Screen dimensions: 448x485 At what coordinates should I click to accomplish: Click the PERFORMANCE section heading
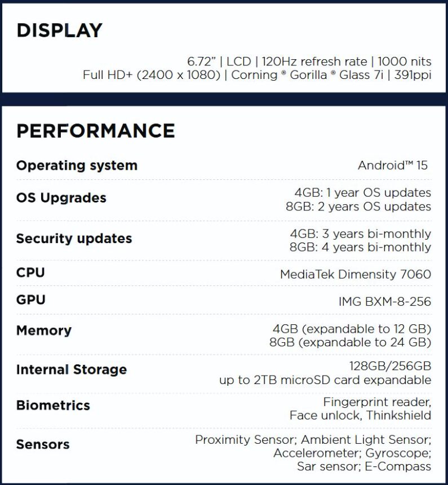pyautogui.click(x=96, y=130)
